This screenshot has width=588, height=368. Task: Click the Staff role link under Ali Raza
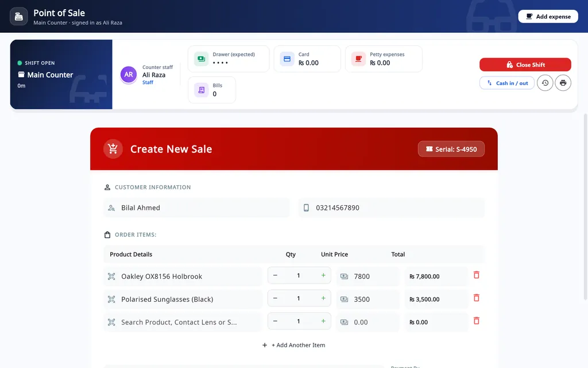pos(148,82)
